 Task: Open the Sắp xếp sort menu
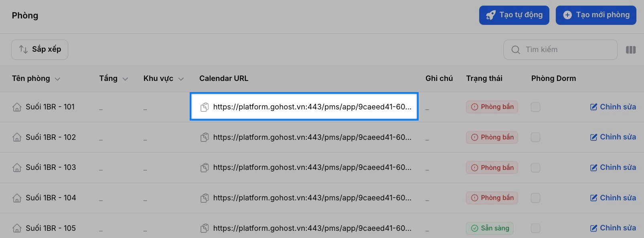[40, 50]
